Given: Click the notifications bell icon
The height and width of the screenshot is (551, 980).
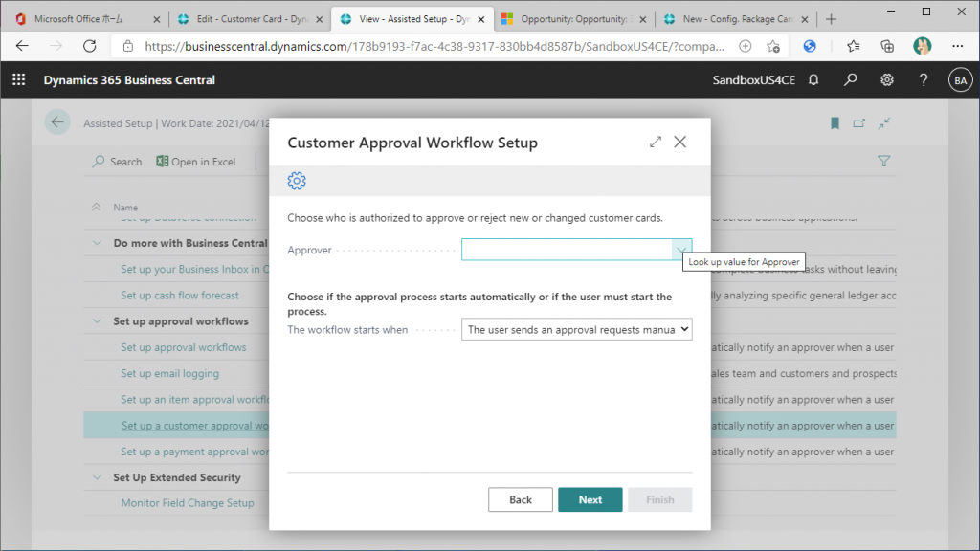Looking at the screenshot, I should click(813, 80).
